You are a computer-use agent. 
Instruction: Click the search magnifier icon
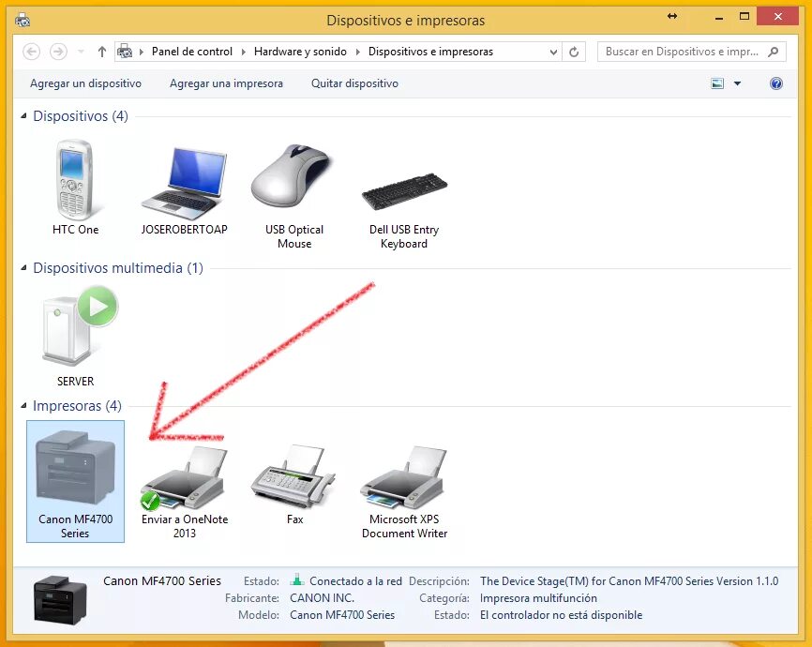(x=774, y=52)
